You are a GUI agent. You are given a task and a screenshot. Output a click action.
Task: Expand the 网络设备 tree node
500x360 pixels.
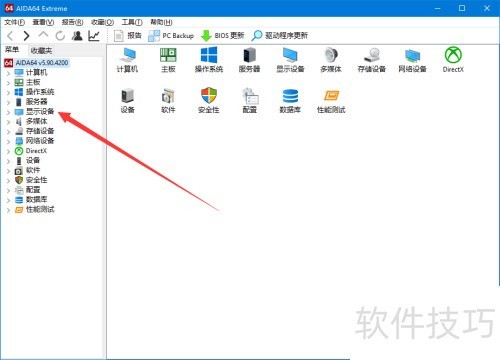coord(9,141)
